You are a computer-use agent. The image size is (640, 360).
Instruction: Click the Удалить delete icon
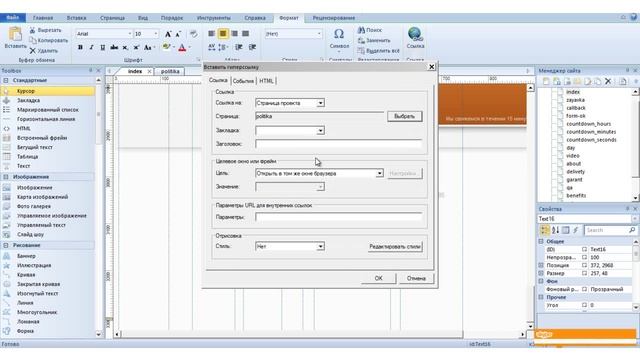pos(33,51)
